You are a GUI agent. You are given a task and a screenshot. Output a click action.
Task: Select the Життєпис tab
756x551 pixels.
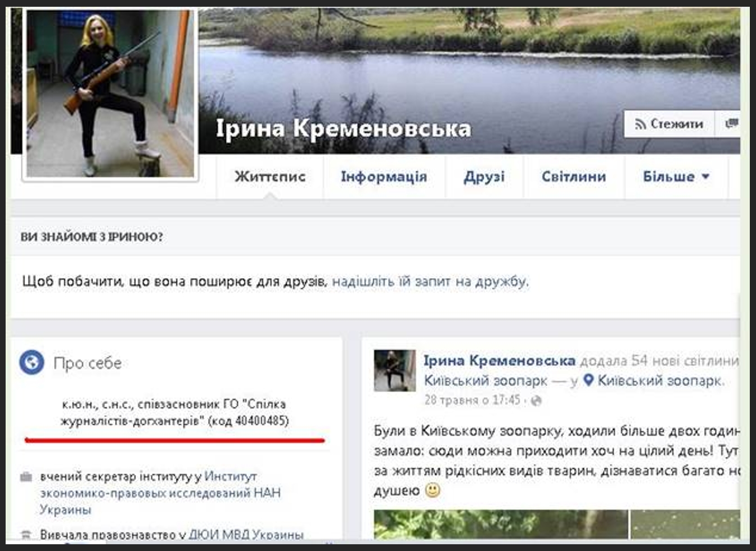[270, 177]
